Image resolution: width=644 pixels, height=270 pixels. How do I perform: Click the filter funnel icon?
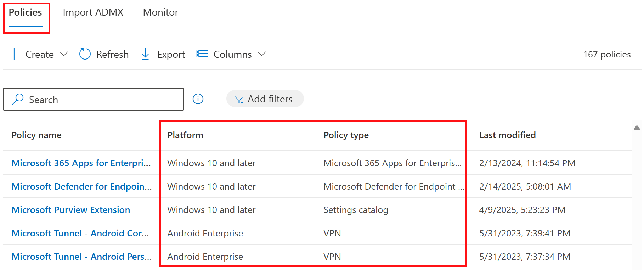pos(239,100)
